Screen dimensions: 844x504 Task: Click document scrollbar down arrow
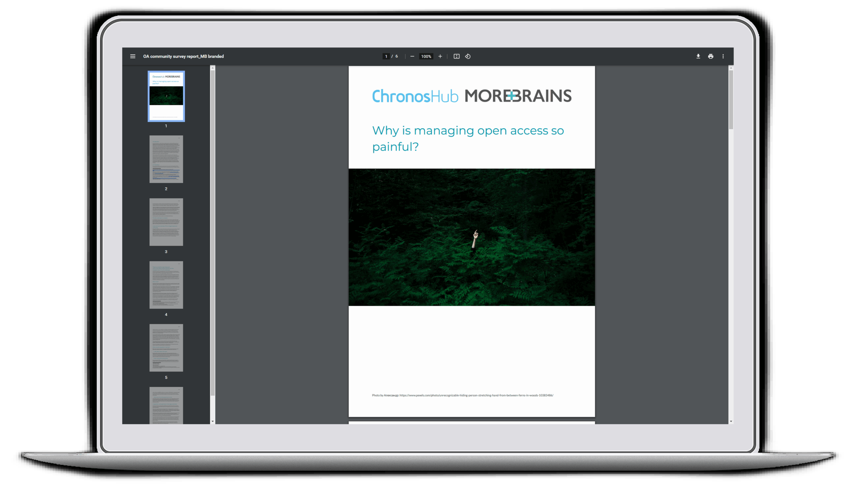(731, 422)
